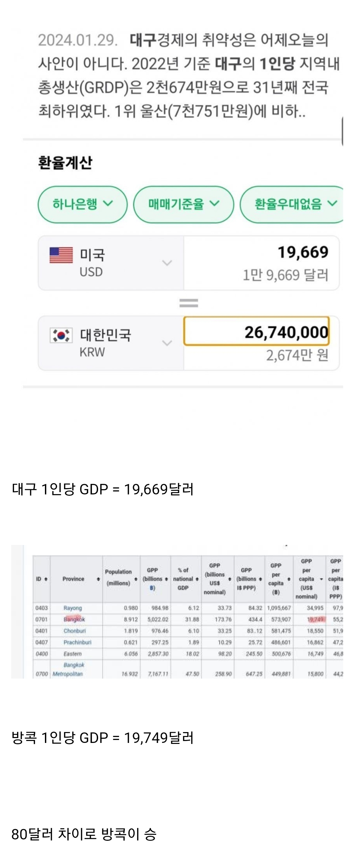The image size is (354, 868).
Task: Click the KRW amount field showing 26,740,000
Action: (x=256, y=332)
